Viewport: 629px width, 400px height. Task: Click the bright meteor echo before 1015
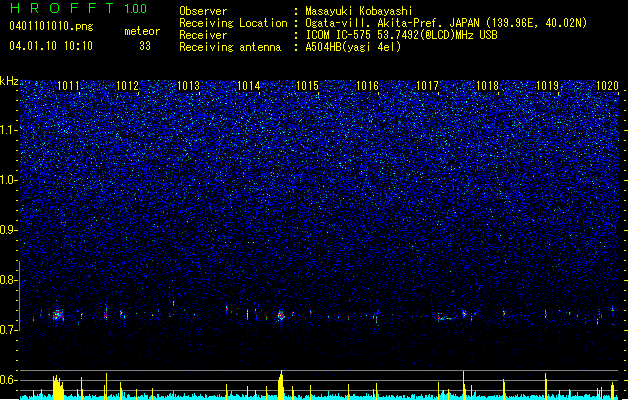[x=281, y=316]
